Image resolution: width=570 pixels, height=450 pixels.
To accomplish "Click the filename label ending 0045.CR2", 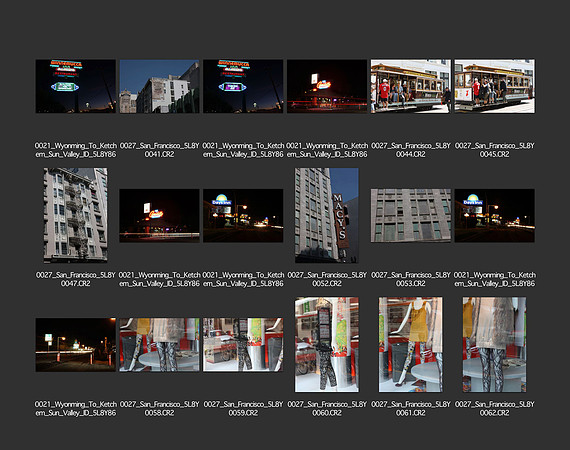I will (494, 150).
